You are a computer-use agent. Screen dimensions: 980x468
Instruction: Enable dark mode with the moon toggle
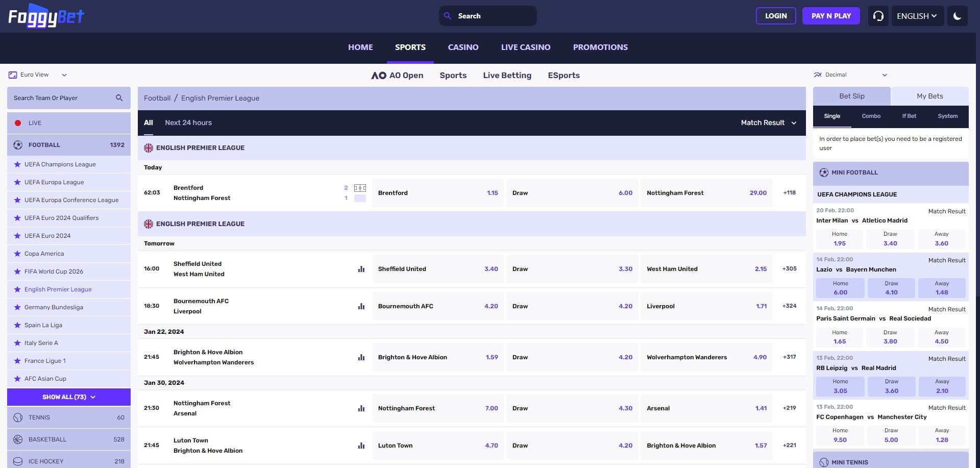click(958, 16)
